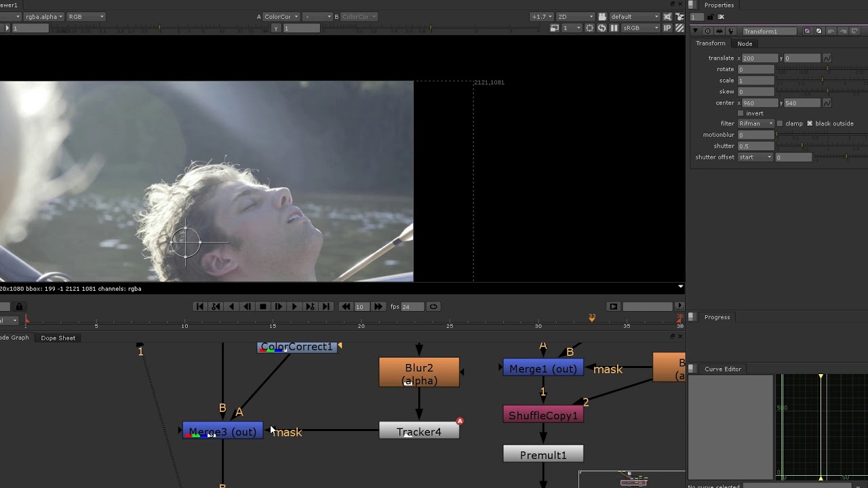Screen dimensions: 868x488
Task: Click Transform1 panel tile color icon
Action: point(807,31)
